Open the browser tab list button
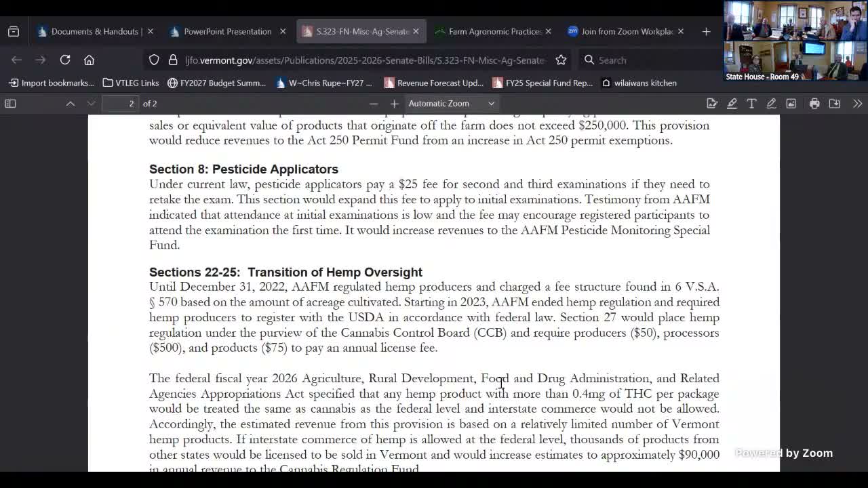This screenshot has width=868, height=488. 14,31
